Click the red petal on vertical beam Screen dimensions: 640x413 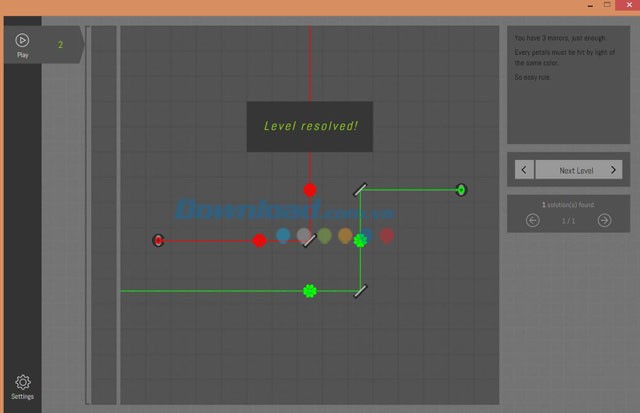tap(310, 190)
